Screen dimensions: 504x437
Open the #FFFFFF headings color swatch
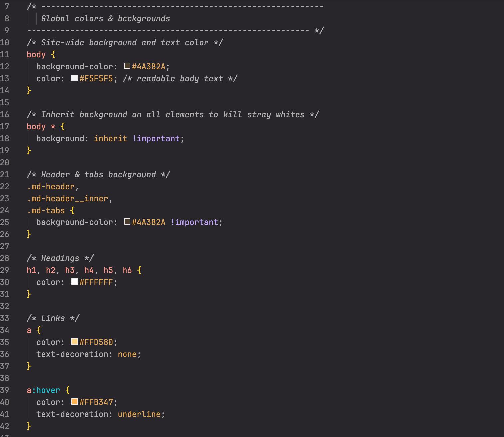pyautogui.click(x=75, y=282)
